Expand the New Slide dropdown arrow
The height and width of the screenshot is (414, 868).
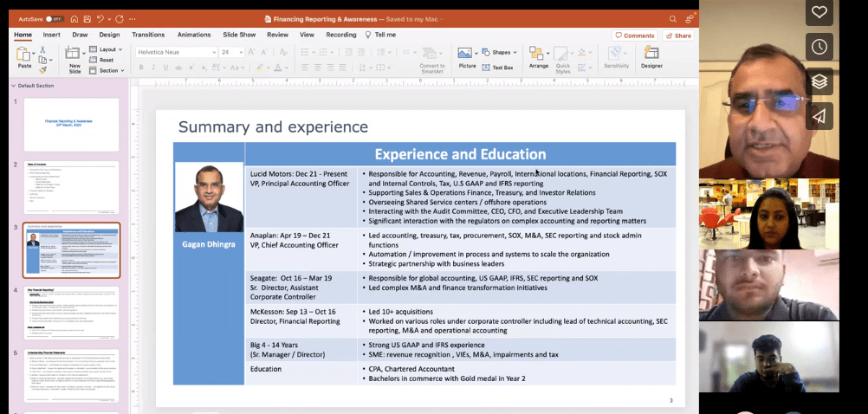tap(83, 53)
